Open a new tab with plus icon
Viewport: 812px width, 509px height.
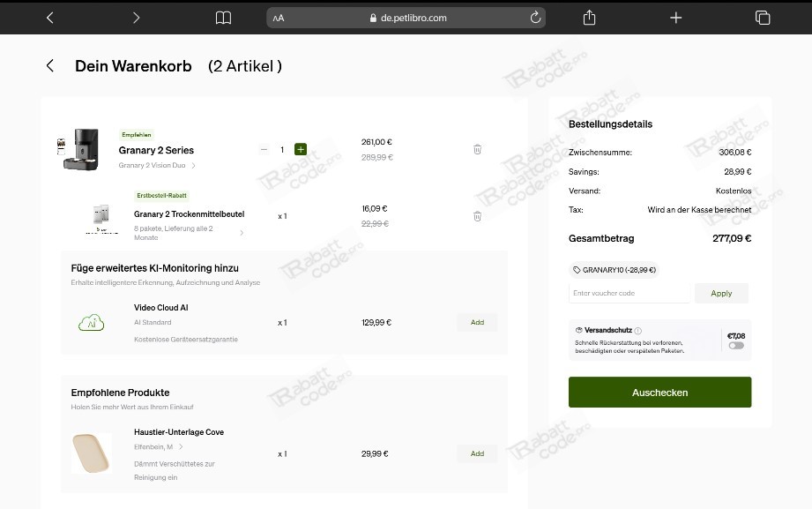click(676, 18)
